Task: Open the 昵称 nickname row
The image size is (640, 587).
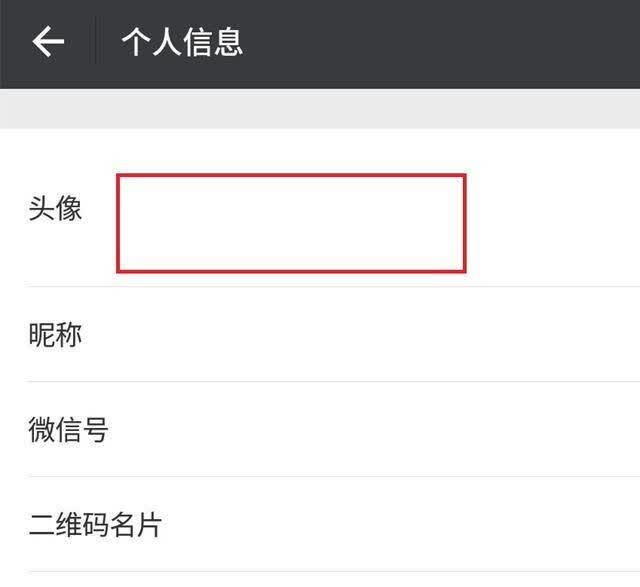Action: point(320,334)
